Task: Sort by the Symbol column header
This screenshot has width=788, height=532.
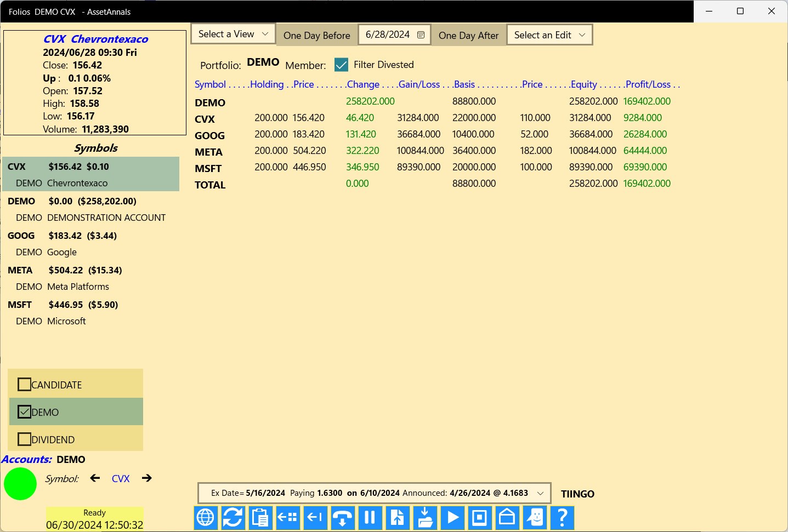Action: 210,84
